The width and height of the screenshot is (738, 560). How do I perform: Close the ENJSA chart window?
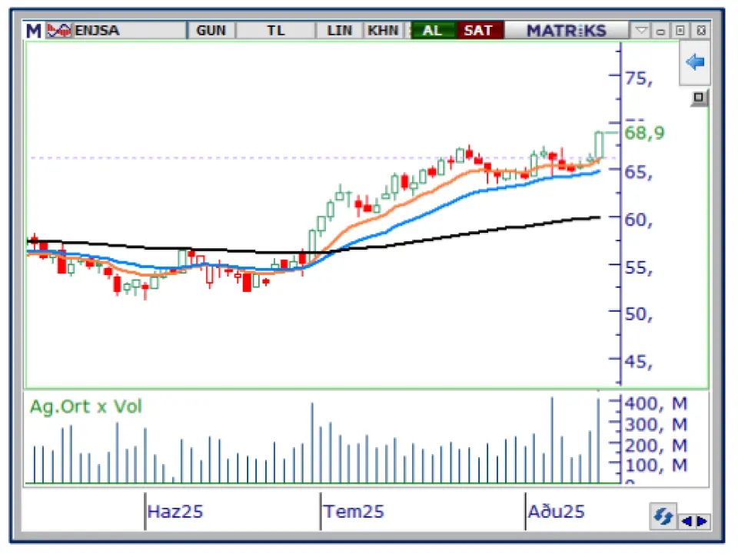(701, 31)
